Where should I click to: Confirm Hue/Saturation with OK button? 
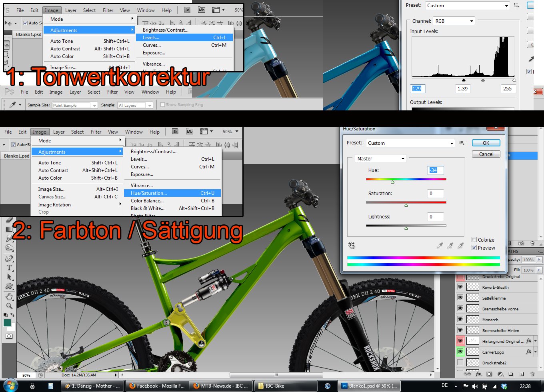(x=486, y=143)
